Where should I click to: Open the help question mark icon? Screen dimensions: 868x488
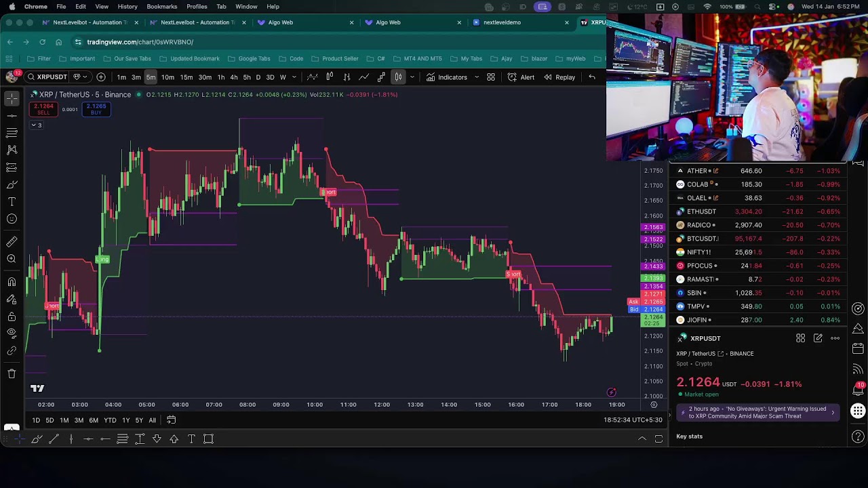859,436
